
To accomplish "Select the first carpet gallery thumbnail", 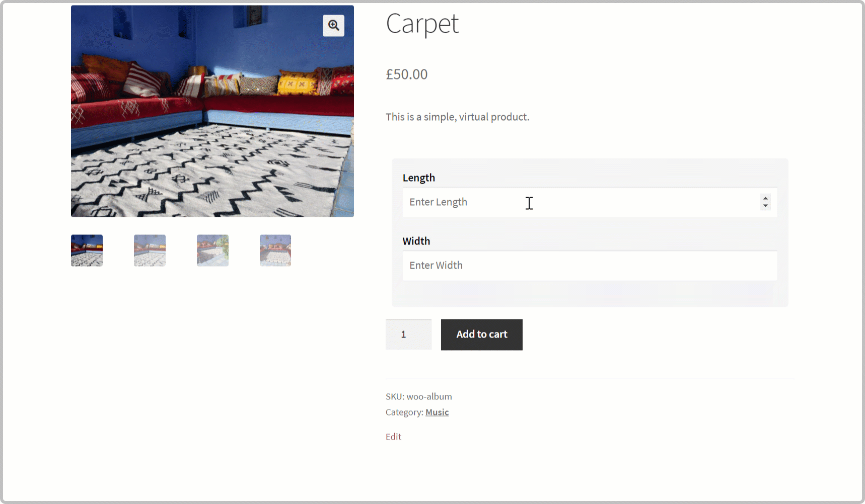I will (87, 250).
